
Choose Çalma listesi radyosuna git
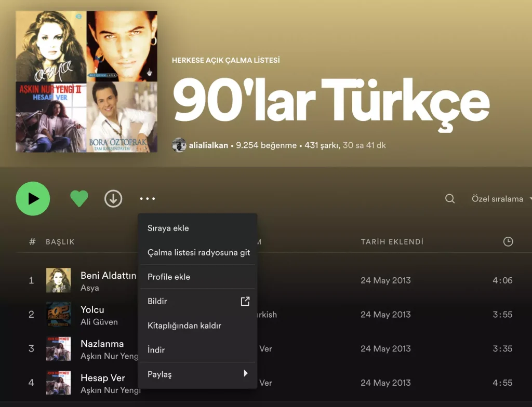click(x=197, y=252)
